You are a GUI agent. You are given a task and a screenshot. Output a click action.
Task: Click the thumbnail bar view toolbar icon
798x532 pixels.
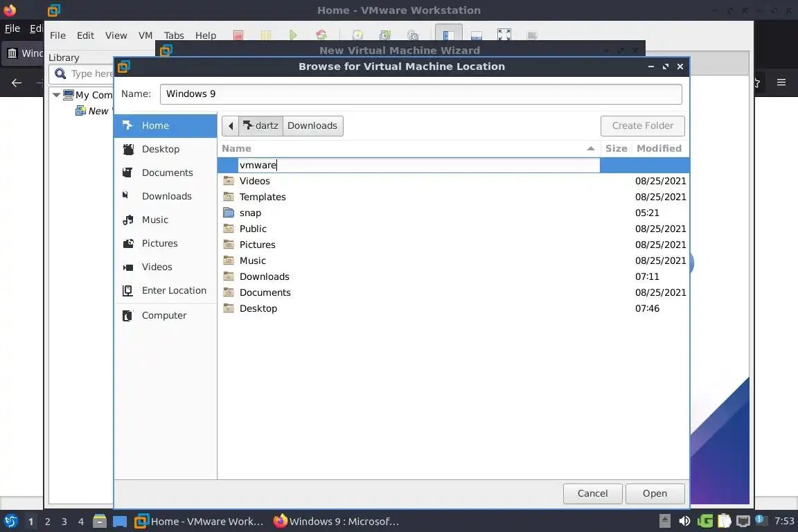click(x=477, y=35)
